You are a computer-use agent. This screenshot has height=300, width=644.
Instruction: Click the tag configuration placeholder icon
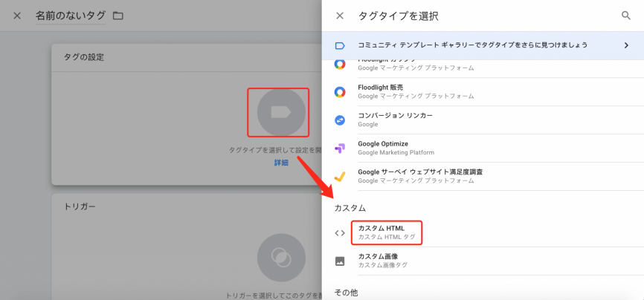click(x=281, y=112)
